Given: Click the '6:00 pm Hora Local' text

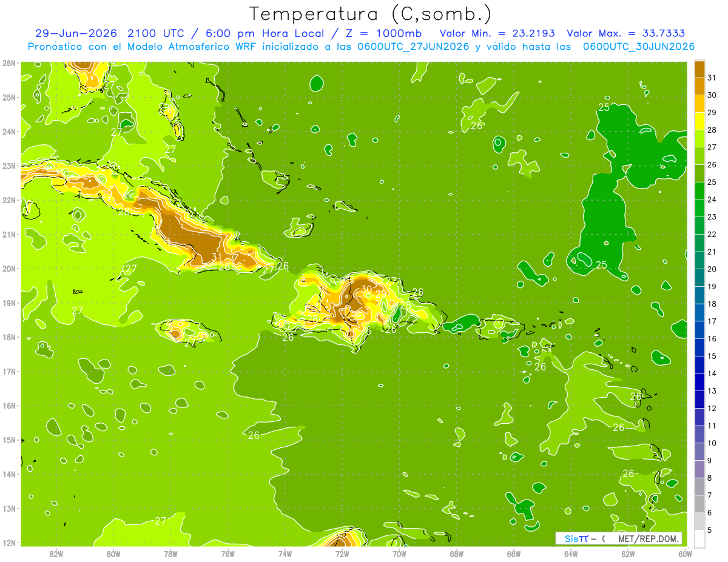Looking at the screenshot, I should (266, 33).
